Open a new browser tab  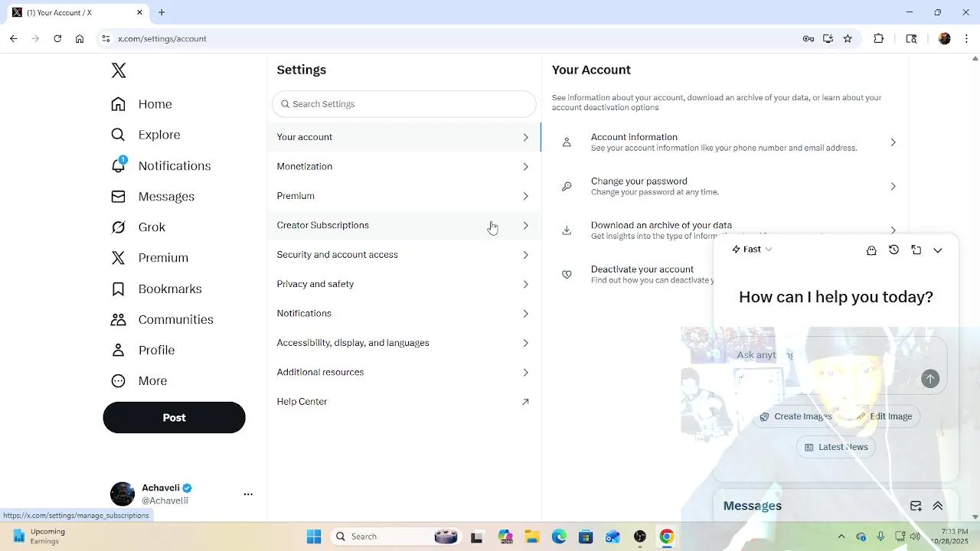(x=162, y=12)
